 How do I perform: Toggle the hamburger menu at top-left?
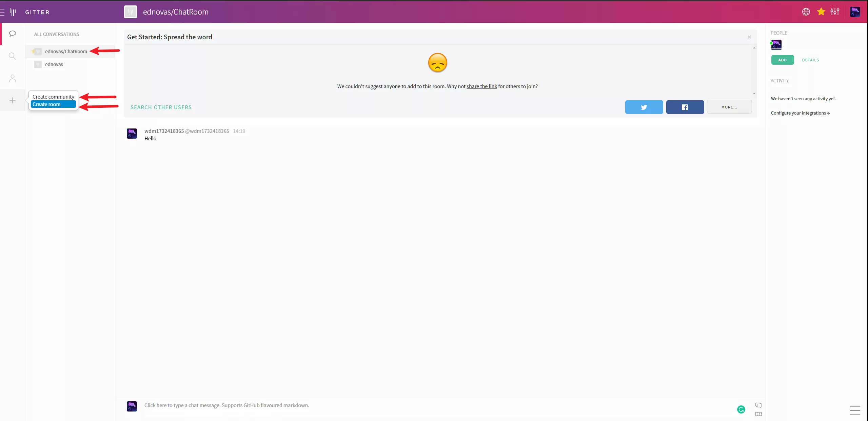point(2,12)
